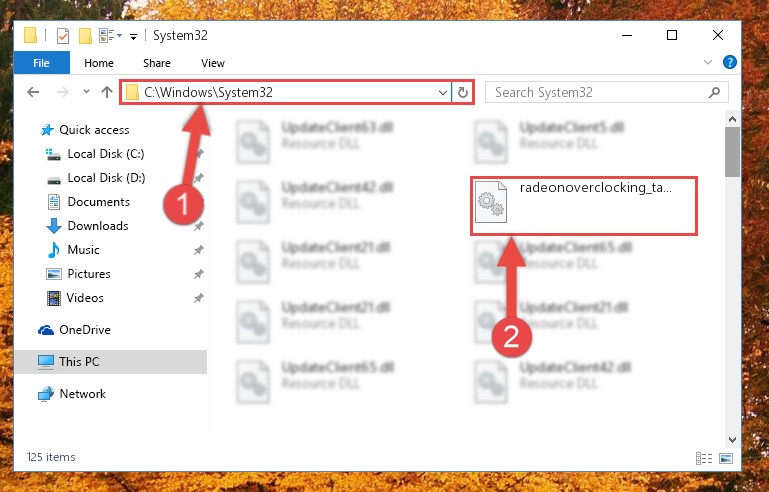Click the New folder quick access icon
769x492 pixels.
(85, 36)
